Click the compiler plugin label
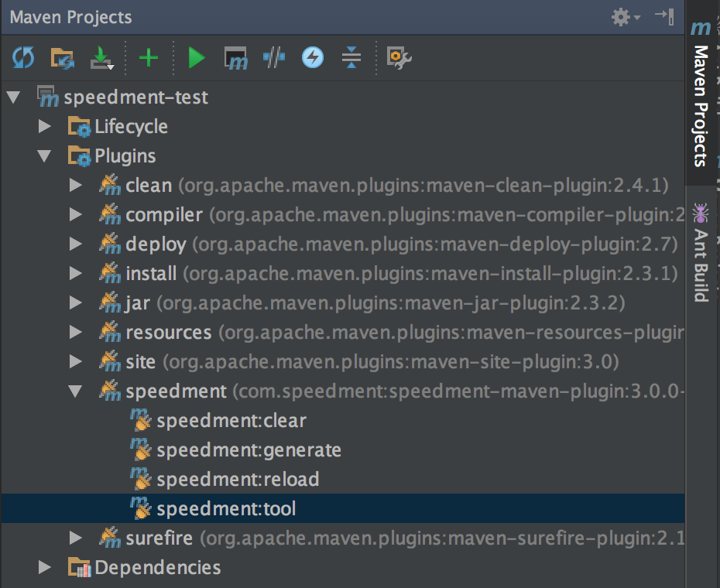720x588 pixels. [164, 215]
